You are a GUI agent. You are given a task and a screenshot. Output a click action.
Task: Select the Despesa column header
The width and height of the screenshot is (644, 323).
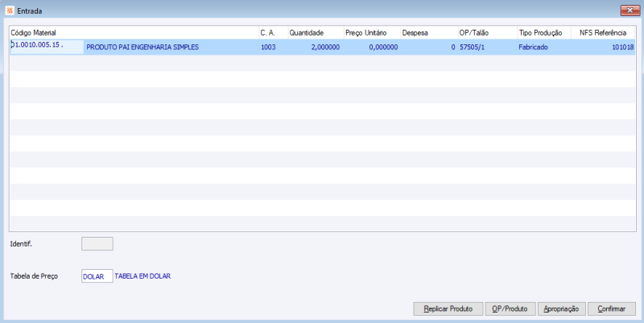click(x=429, y=33)
